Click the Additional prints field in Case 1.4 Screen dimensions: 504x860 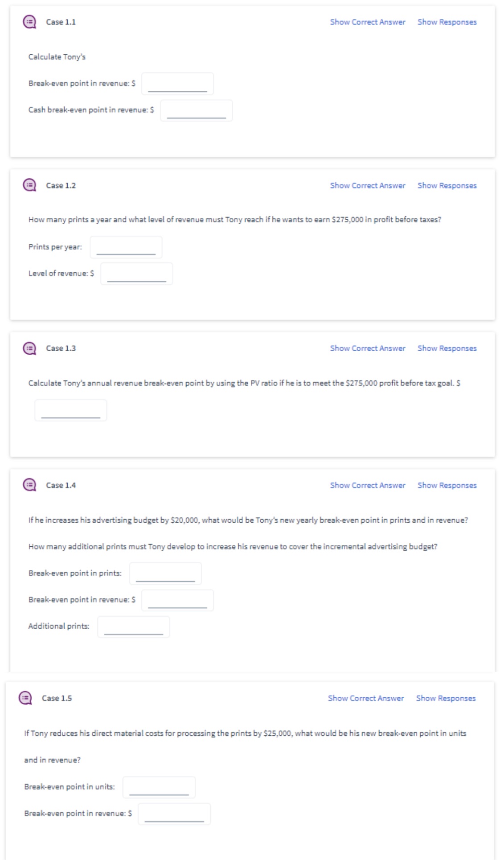135,627
